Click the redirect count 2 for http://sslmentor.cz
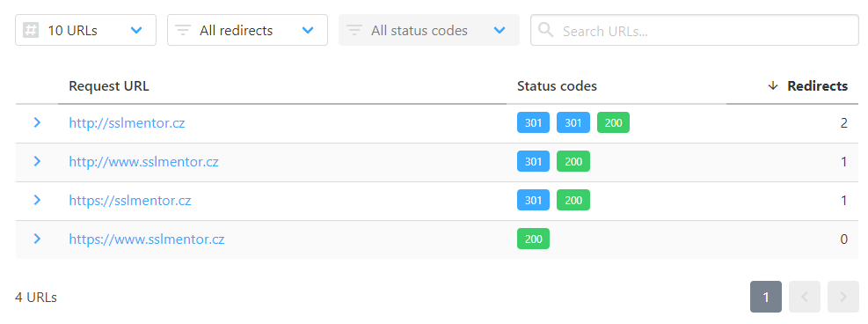 point(843,123)
